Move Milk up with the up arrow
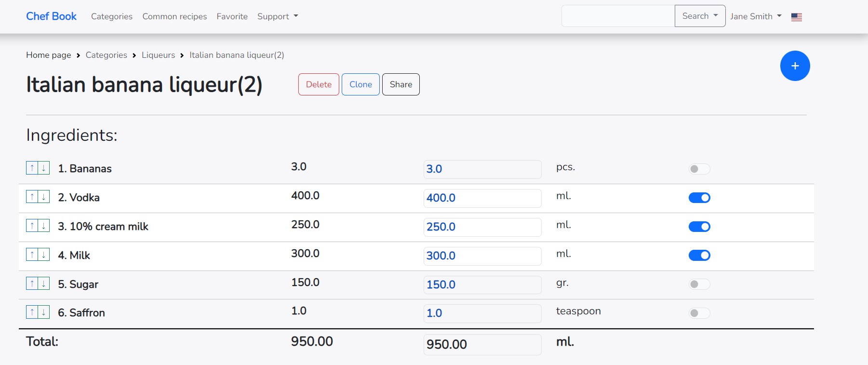The height and width of the screenshot is (365, 868). [32, 255]
